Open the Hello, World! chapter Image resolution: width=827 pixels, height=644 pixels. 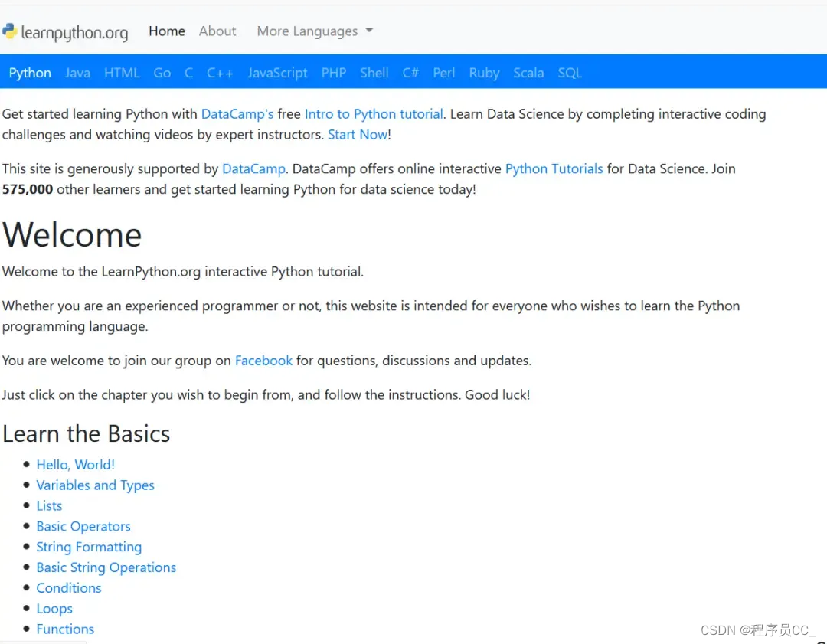click(75, 465)
